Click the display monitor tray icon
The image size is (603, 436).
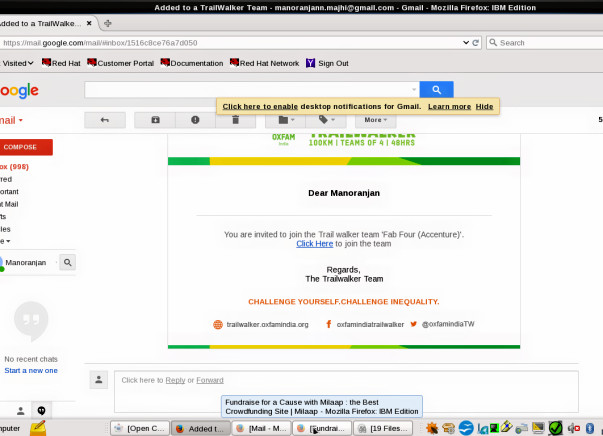point(538,428)
